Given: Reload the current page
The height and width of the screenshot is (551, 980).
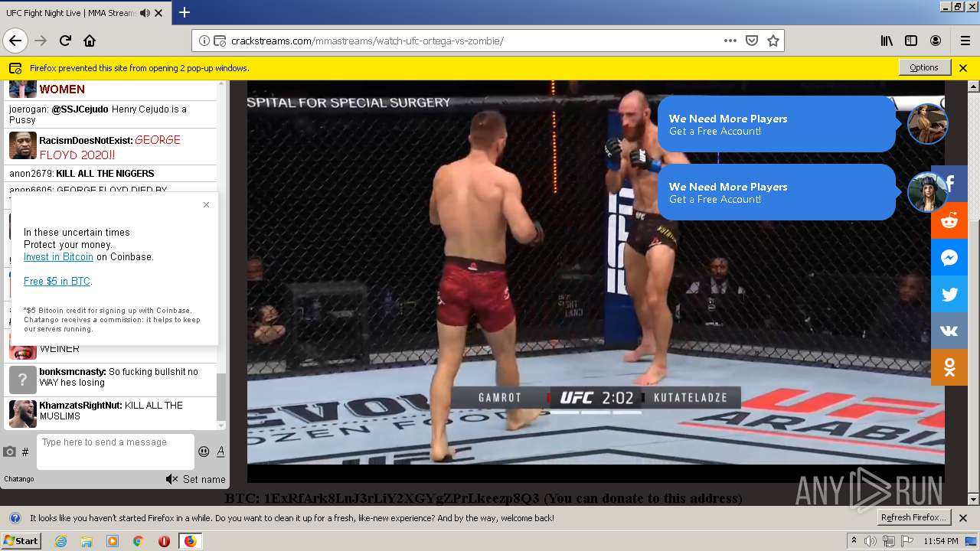Looking at the screenshot, I should tap(65, 41).
